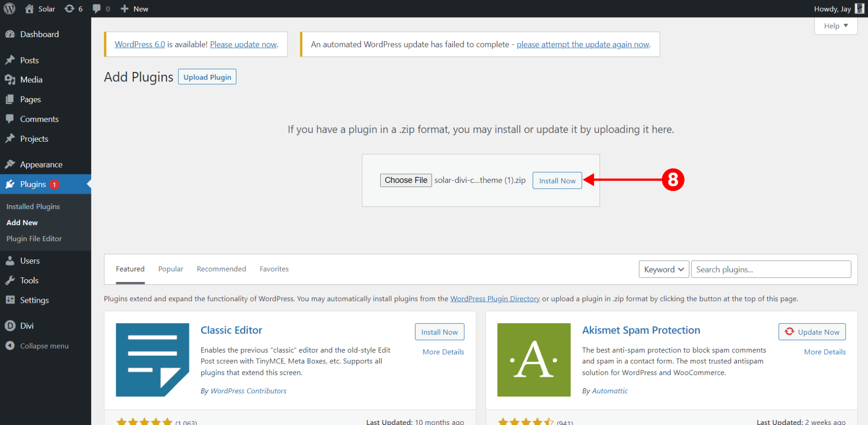Click the Akismet plugin logo thumbnail

[534, 360]
